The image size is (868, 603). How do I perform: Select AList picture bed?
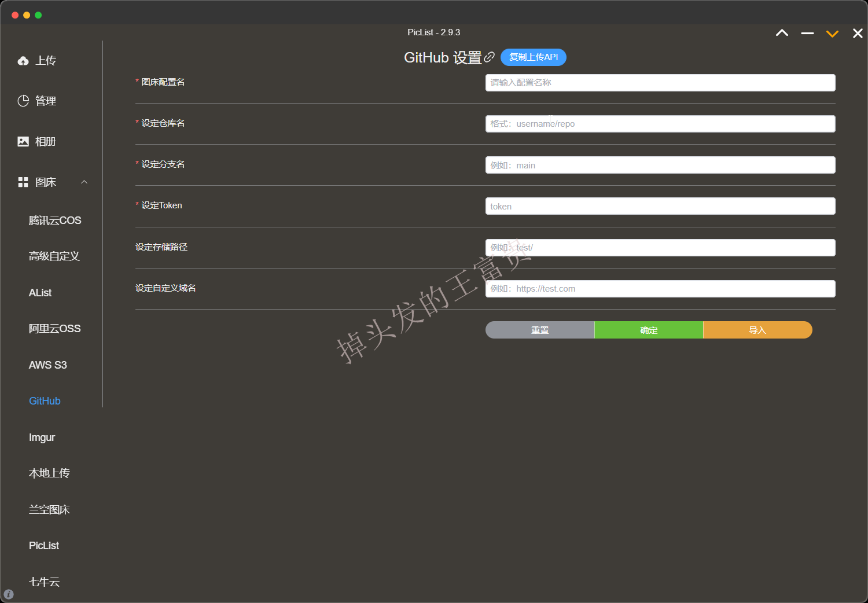[x=40, y=293]
